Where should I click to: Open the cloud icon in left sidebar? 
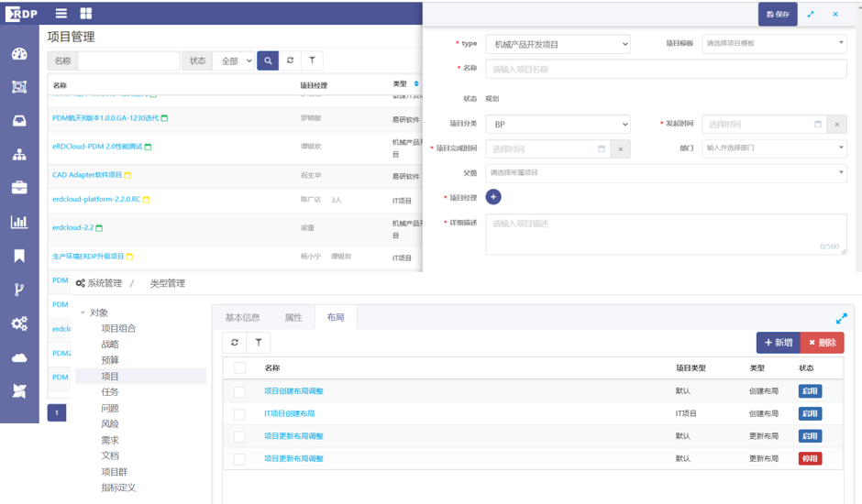[x=19, y=357]
